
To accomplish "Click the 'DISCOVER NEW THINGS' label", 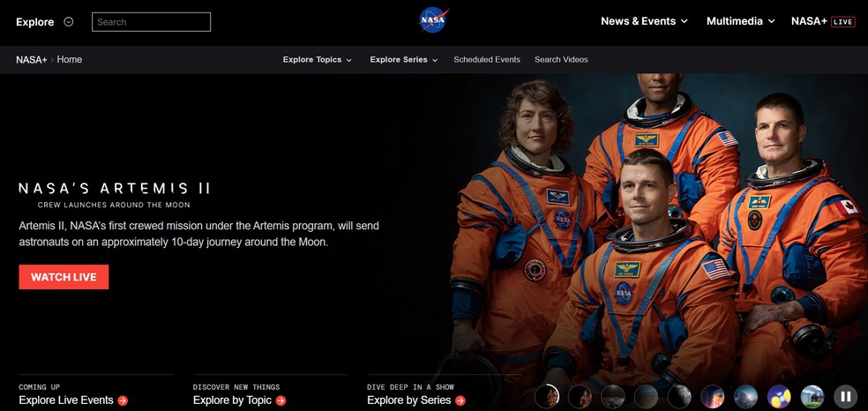I will tap(236, 387).
